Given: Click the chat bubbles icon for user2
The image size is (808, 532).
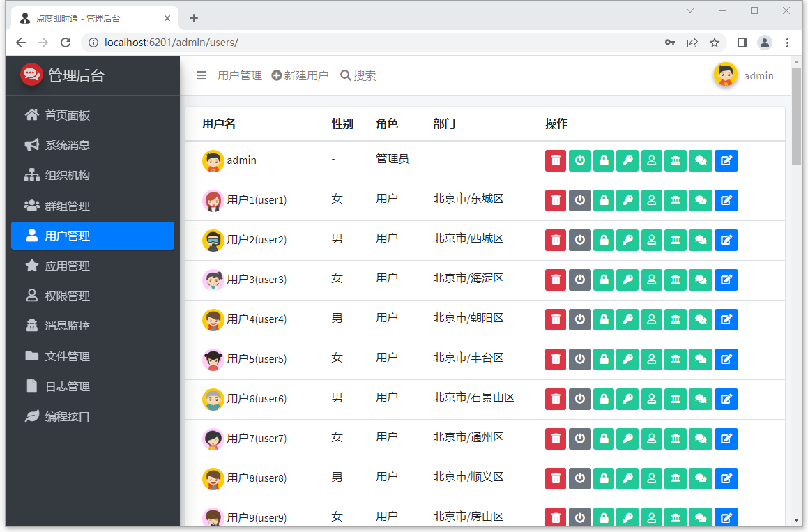Looking at the screenshot, I should point(701,240).
